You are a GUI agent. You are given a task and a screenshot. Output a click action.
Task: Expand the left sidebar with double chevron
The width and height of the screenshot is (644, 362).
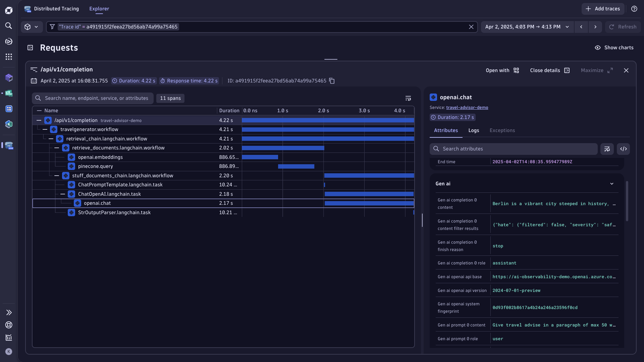[8, 313]
